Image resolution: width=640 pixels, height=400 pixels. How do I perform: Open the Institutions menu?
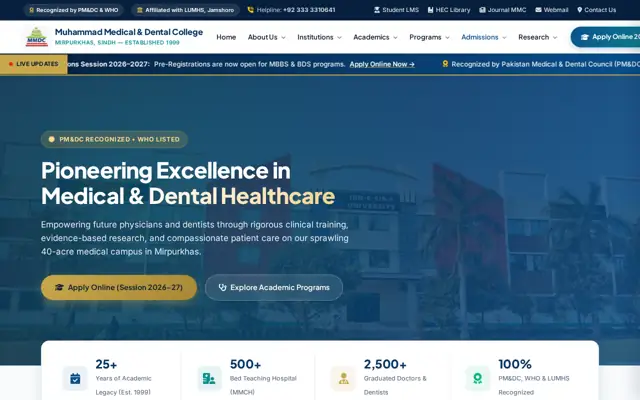[x=319, y=37]
